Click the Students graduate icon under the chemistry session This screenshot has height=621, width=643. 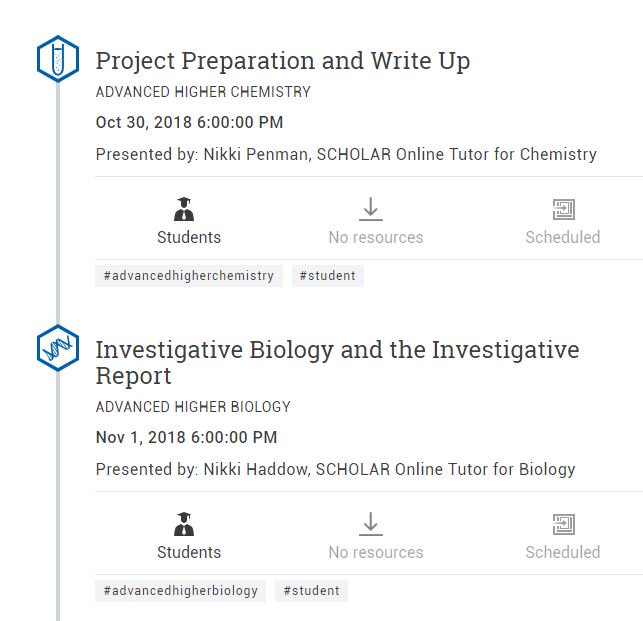click(184, 209)
